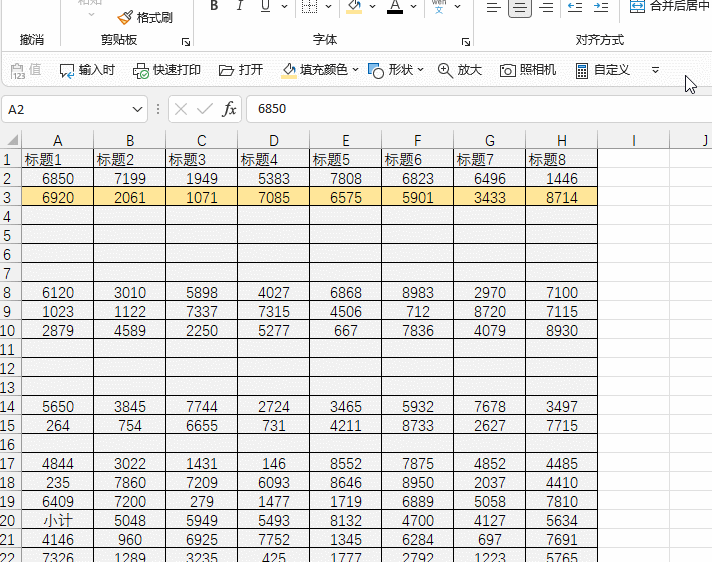Toggle Underline formatting
712x562 pixels.
click(x=266, y=6)
